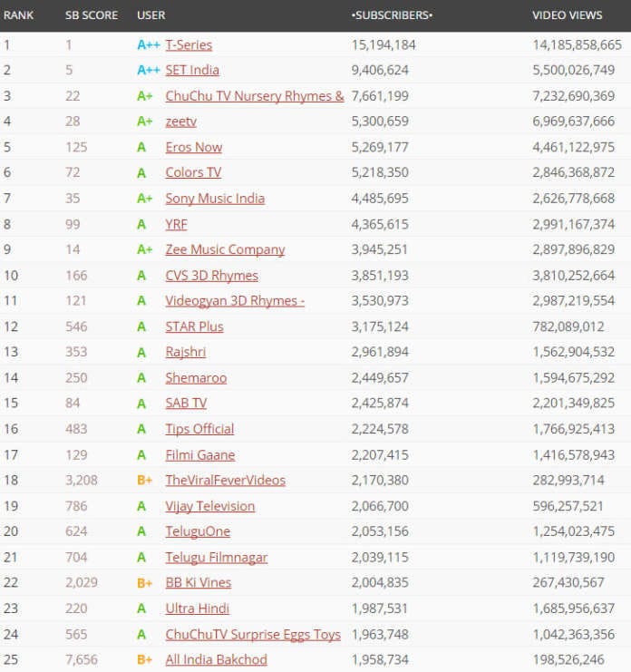The width and height of the screenshot is (631, 672).
Task: Click the A++ grade badge beside SET India
Action: pos(148,70)
